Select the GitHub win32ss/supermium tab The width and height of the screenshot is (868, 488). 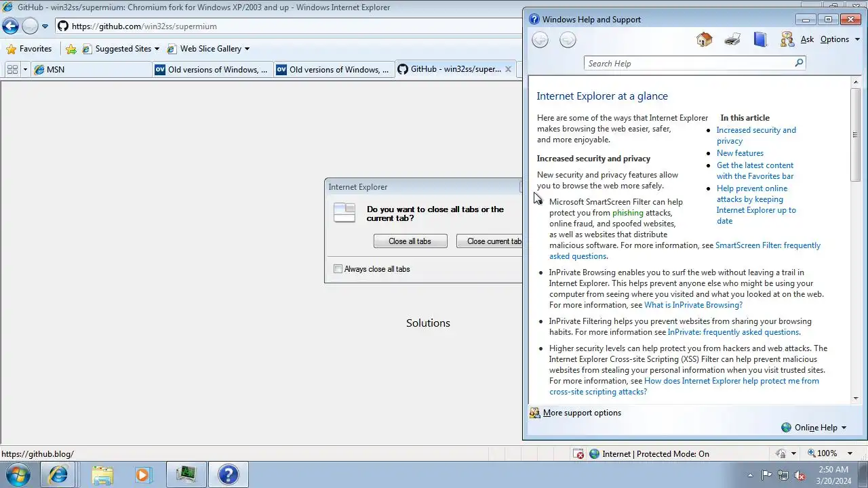450,69
